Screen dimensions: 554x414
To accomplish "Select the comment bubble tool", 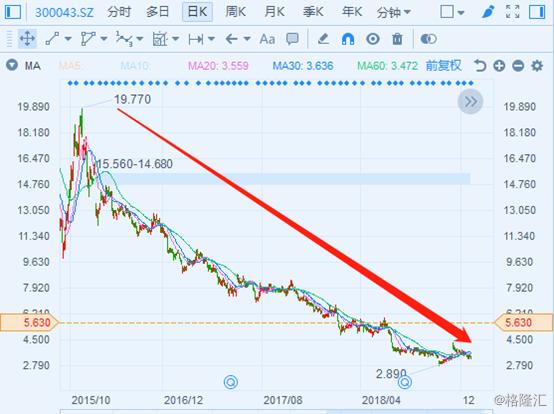I will point(292,39).
